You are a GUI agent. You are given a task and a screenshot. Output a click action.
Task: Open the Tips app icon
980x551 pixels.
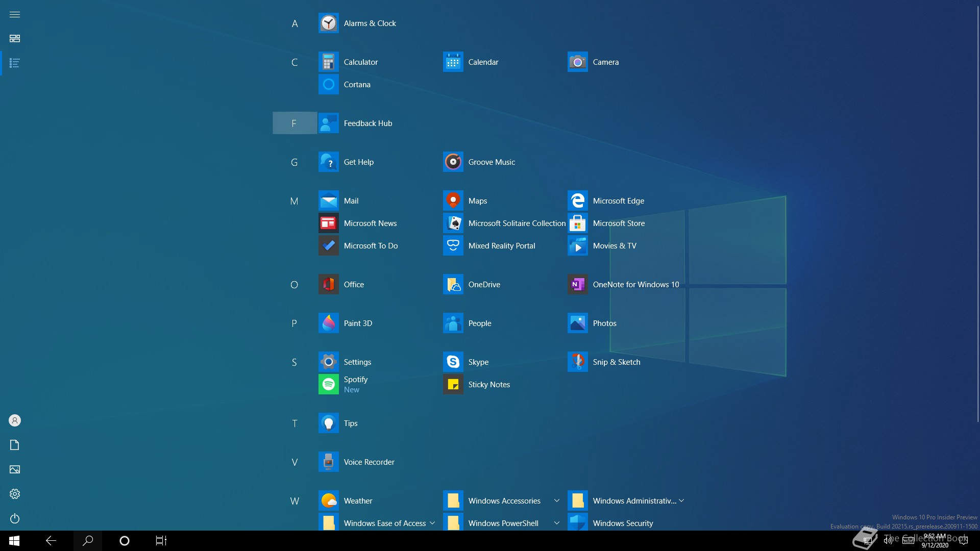point(328,423)
